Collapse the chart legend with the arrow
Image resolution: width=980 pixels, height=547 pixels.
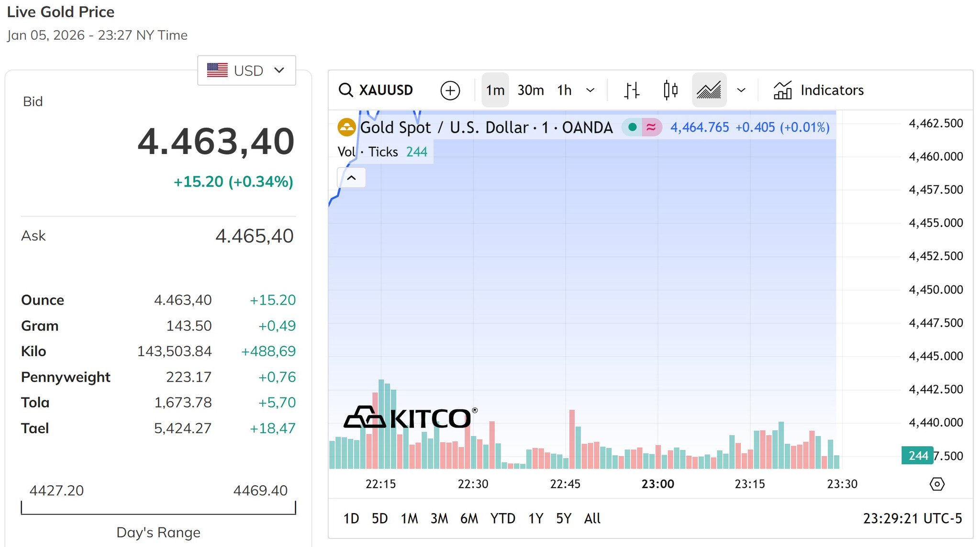[351, 178]
